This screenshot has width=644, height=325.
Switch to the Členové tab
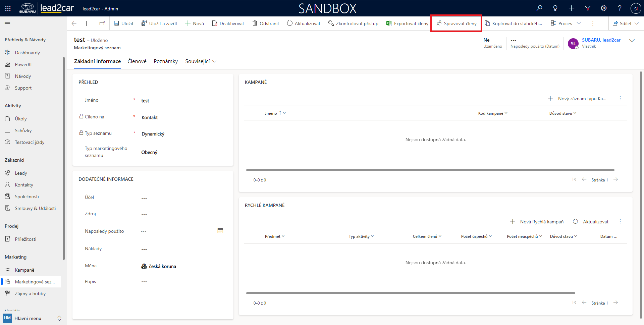point(137,61)
